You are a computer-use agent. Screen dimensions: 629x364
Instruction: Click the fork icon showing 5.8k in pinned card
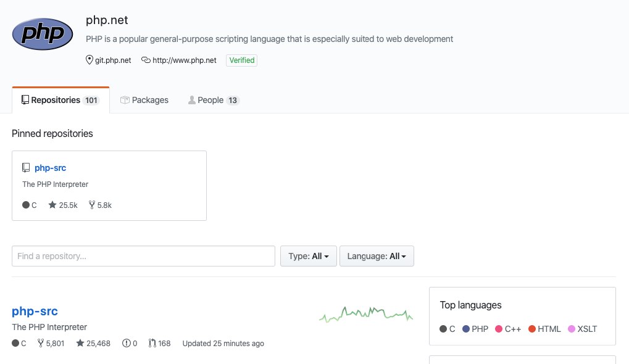(x=92, y=205)
